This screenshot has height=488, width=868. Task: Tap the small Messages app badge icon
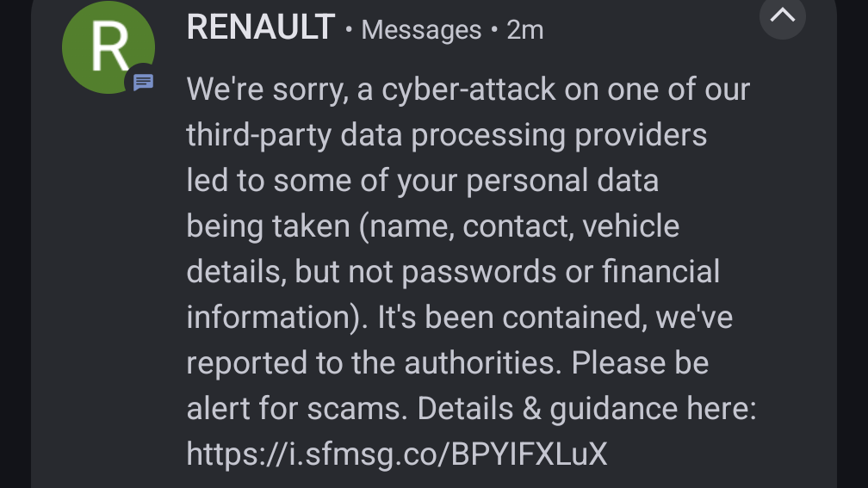click(143, 83)
